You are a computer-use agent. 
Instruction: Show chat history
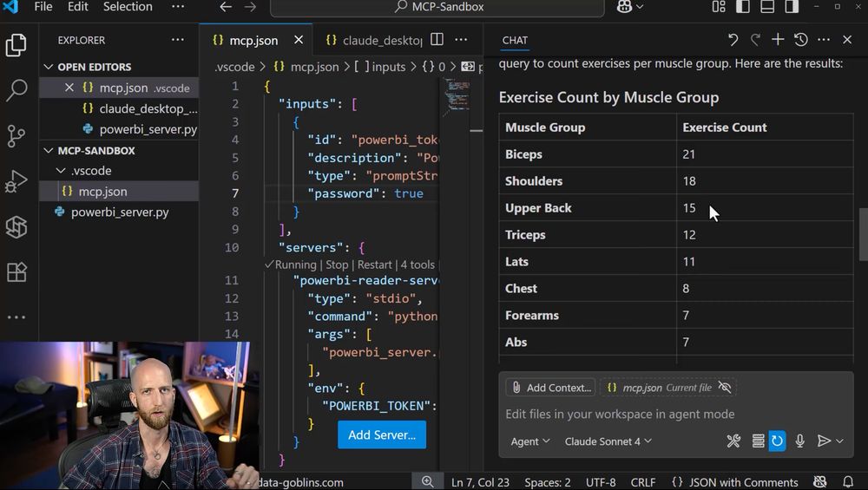pos(800,39)
